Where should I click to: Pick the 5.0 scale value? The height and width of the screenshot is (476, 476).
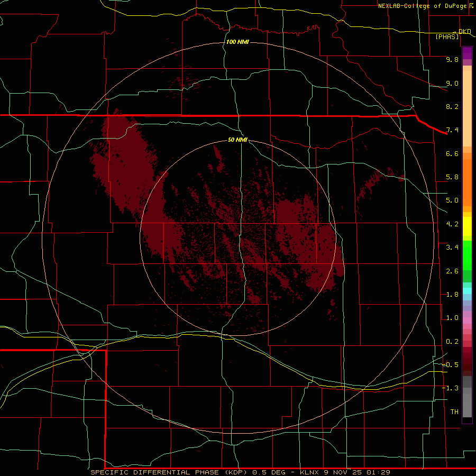coord(452,200)
